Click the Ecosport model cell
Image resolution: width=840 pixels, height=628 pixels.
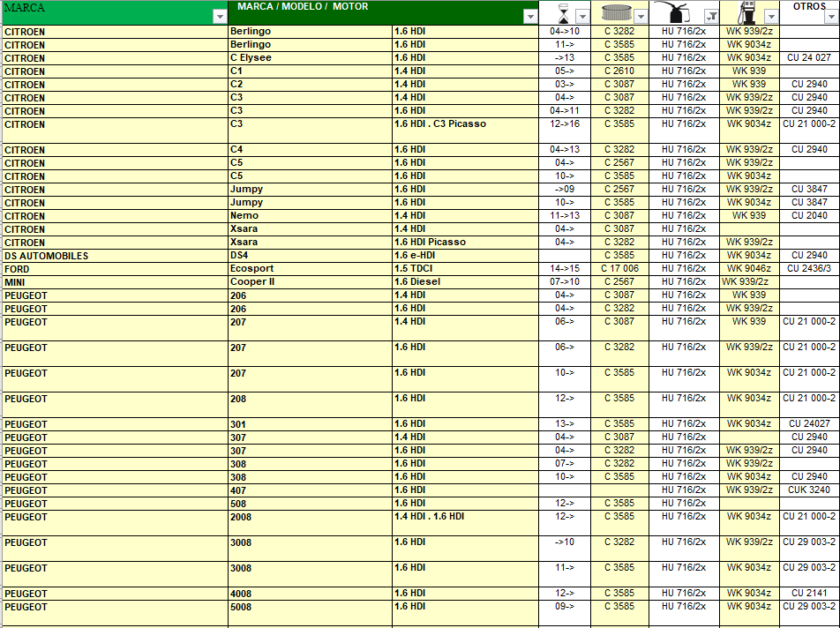click(x=310, y=269)
